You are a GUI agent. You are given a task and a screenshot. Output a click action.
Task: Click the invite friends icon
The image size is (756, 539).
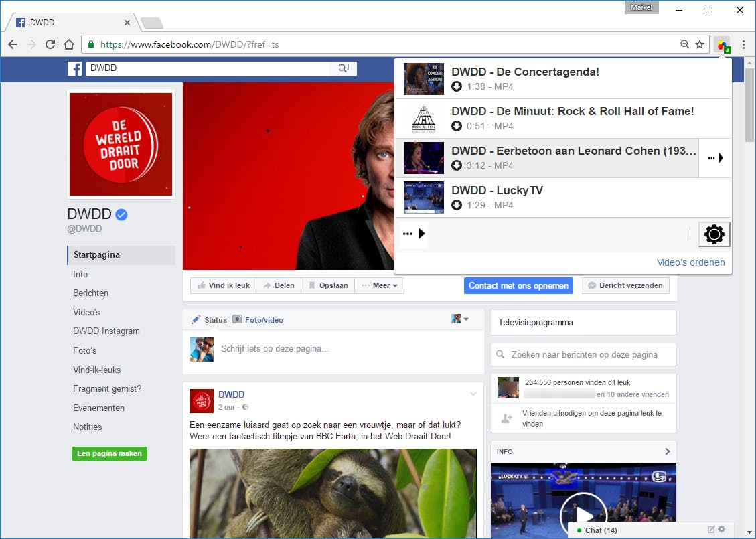pos(507,418)
